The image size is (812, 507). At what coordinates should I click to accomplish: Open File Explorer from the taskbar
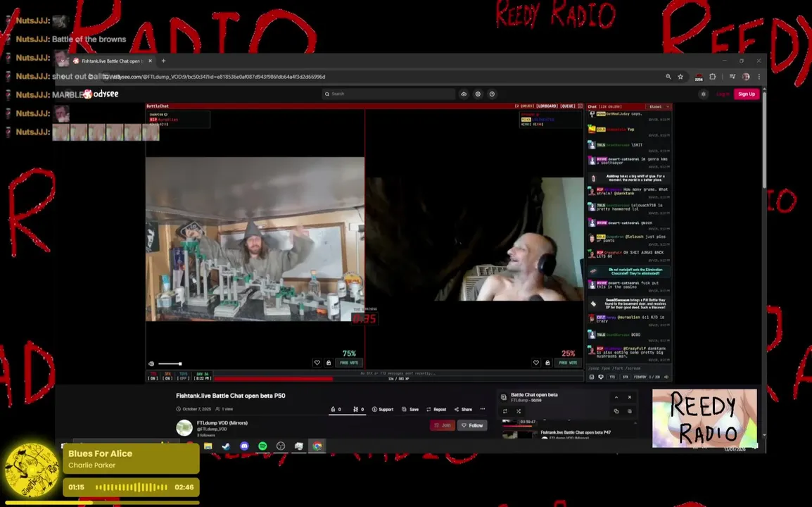(208, 446)
